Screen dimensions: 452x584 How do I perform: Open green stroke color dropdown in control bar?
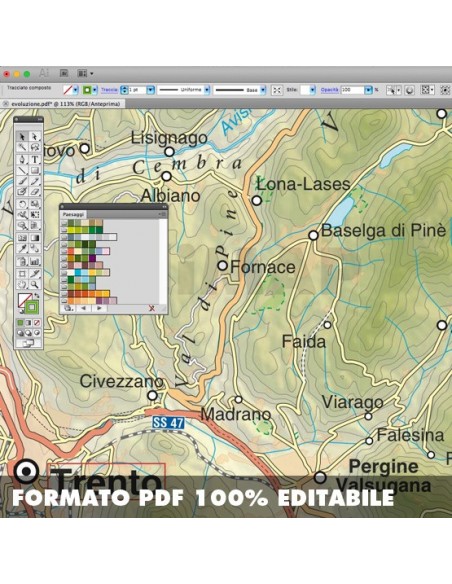point(95,90)
